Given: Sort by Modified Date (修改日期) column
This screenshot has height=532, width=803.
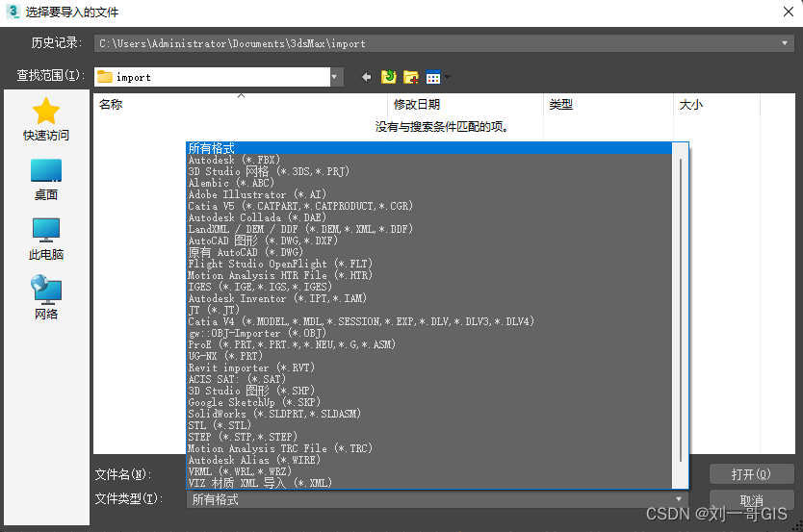Looking at the screenshot, I should [465, 104].
